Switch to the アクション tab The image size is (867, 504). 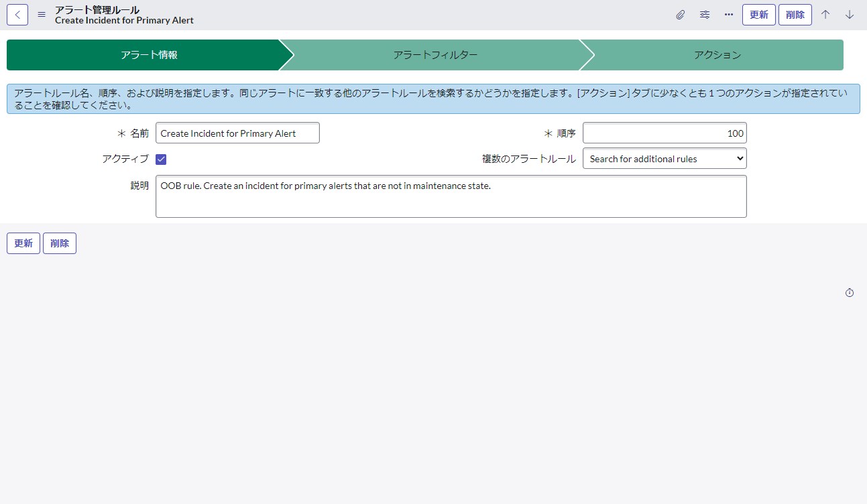coord(717,55)
